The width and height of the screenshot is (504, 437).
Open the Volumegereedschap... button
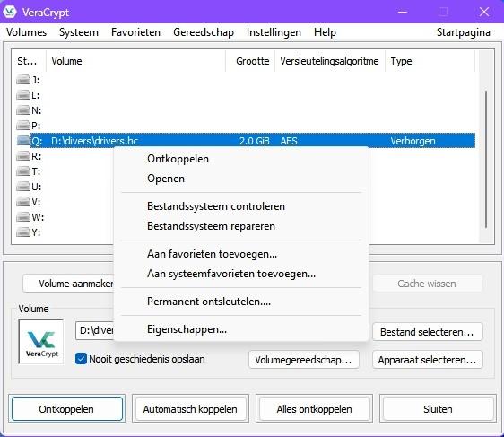coord(303,360)
